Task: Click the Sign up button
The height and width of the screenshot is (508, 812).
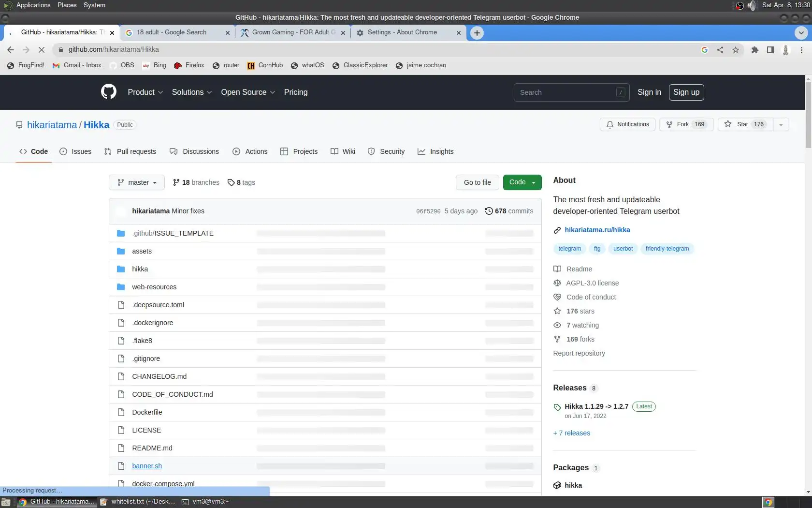Action: pos(686,92)
